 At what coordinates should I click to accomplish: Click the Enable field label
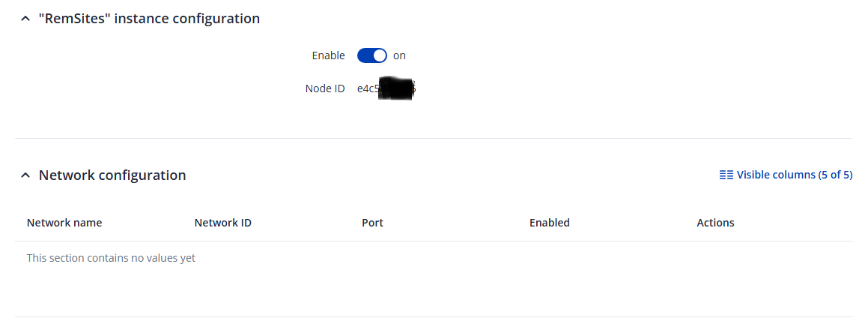[x=328, y=55]
